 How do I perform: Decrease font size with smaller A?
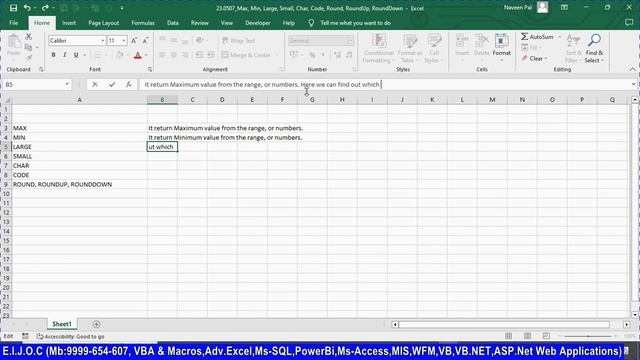tap(145, 40)
